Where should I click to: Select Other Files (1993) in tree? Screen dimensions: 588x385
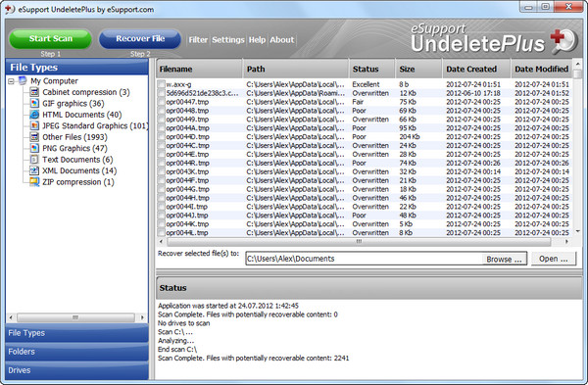[x=74, y=137]
